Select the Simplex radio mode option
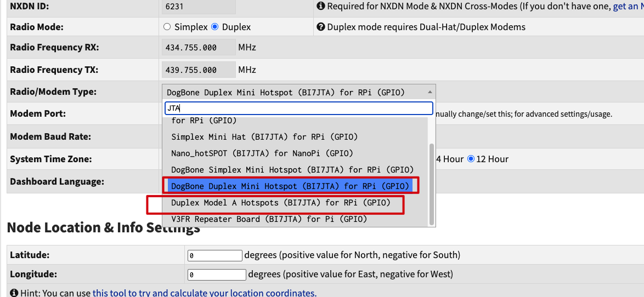The height and width of the screenshot is (297, 644). 167,27
